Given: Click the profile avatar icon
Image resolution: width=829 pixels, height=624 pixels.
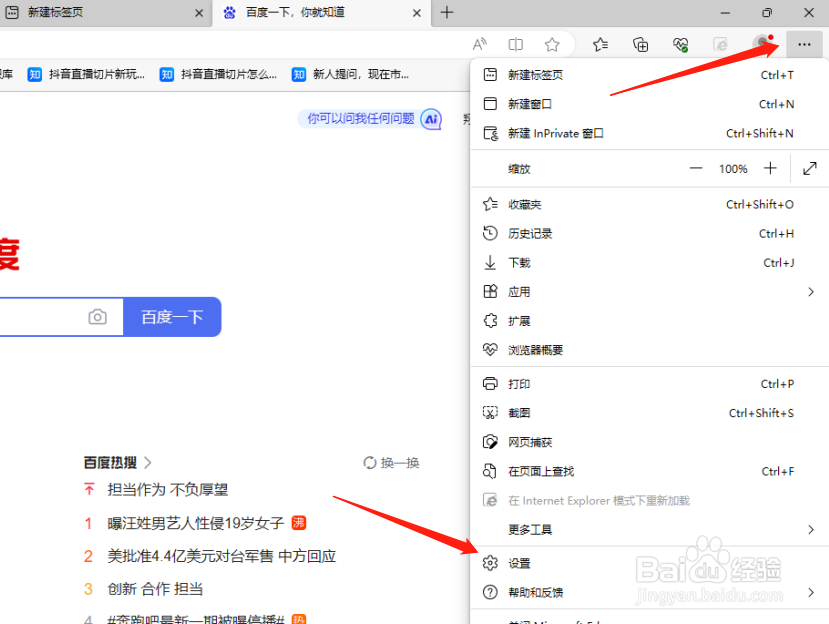Looking at the screenshot, I should tap(762, 43).
